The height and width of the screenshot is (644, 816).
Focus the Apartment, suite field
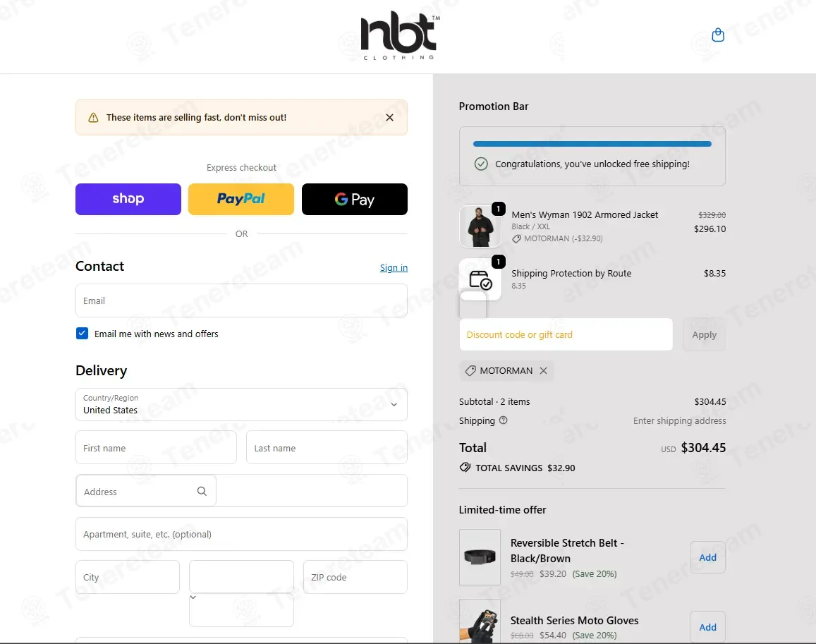pyautogui.click(x=241, y=534)
